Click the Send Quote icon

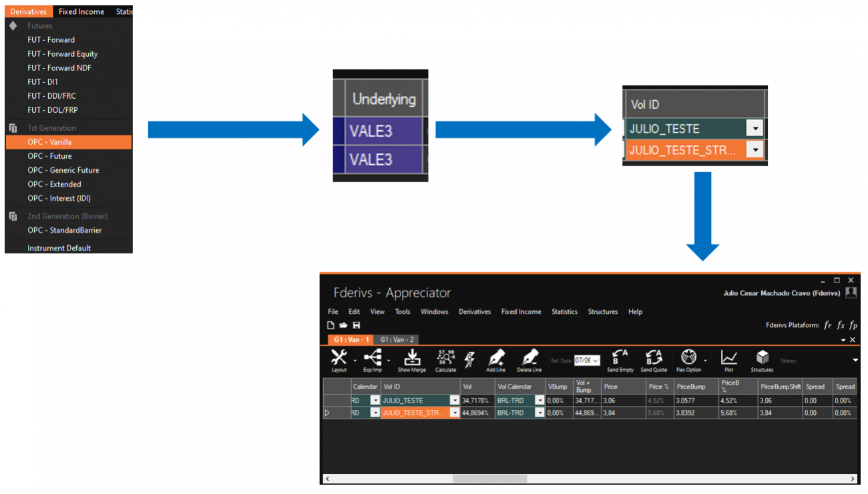[x=654, y=358]
